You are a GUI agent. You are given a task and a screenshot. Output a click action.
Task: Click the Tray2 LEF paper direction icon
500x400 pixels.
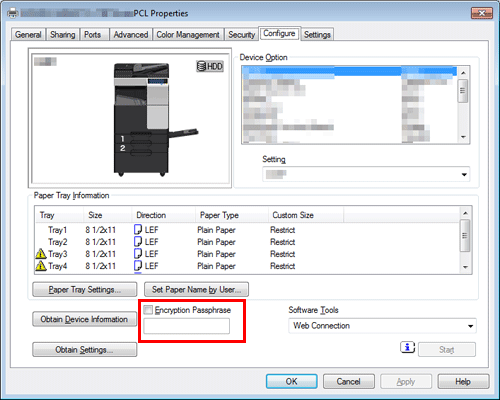(138, 242)
